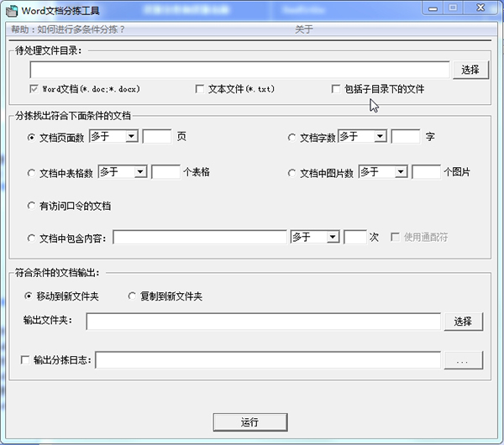Screen dimensions: 504x445
Task: Expand the 多于 dropdown for 文档中表格数
Action: pyautogui.click(x=140, y=172)
